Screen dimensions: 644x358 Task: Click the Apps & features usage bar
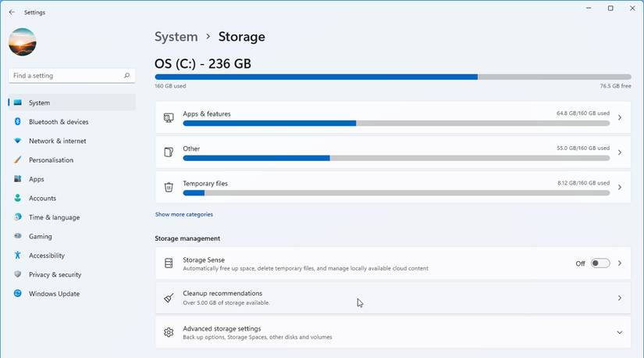[397, 124]
